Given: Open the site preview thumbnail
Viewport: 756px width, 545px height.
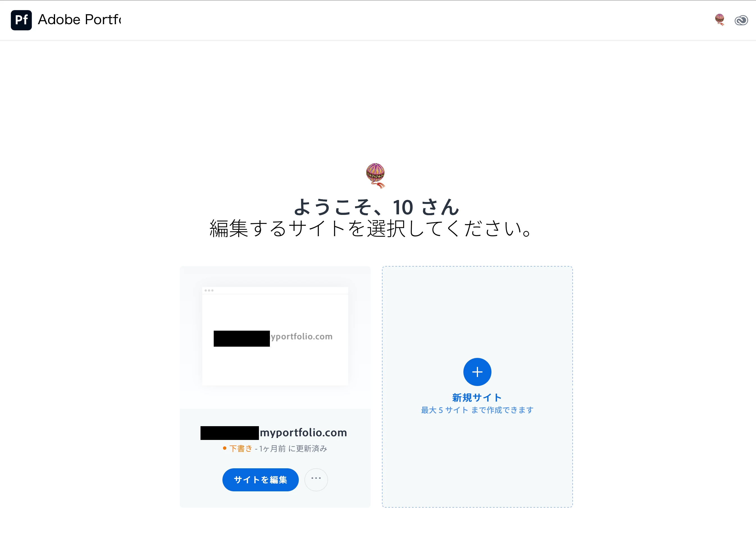Looking at the screenshot, I should [275, 336].
